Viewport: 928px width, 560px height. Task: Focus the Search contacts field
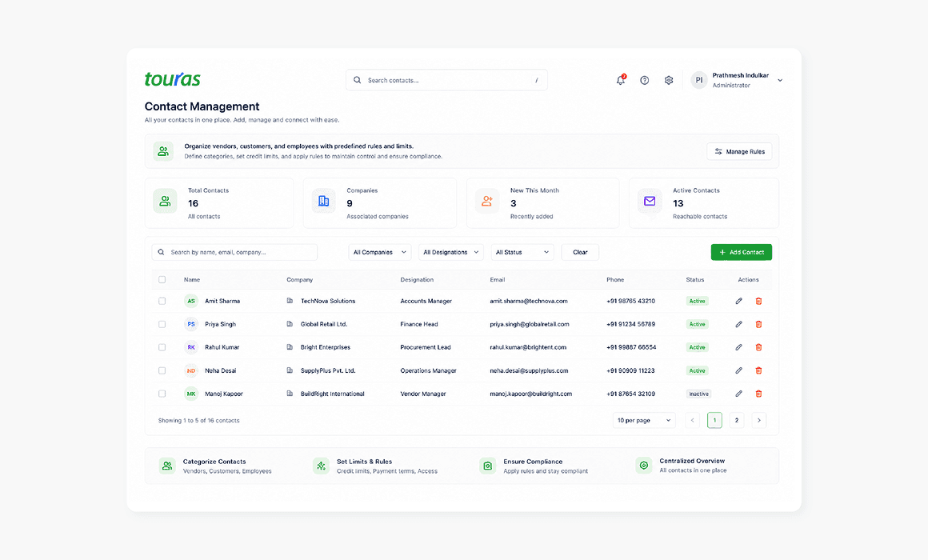tap(446, 80)
